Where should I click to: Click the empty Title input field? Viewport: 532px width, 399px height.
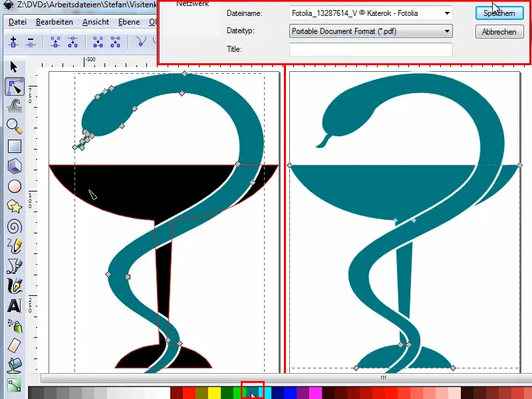click(371, 49)
